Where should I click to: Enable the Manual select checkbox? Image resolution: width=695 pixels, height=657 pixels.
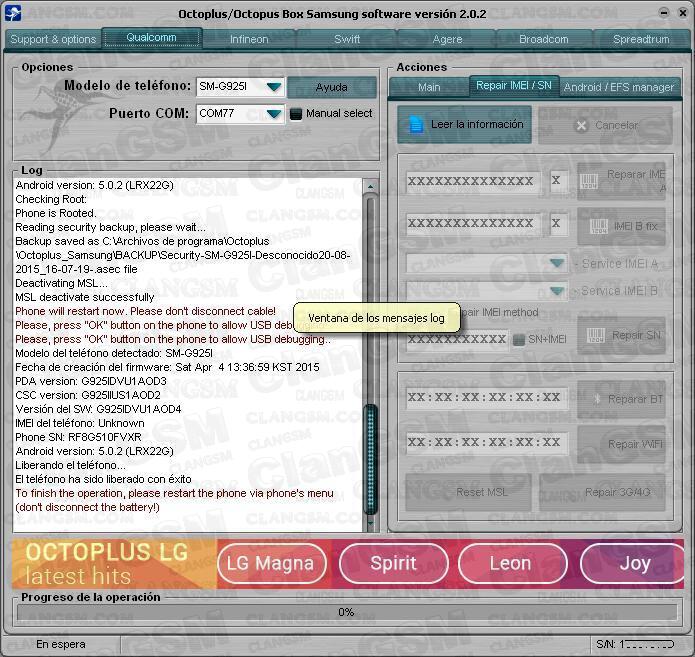pos(296,114)
